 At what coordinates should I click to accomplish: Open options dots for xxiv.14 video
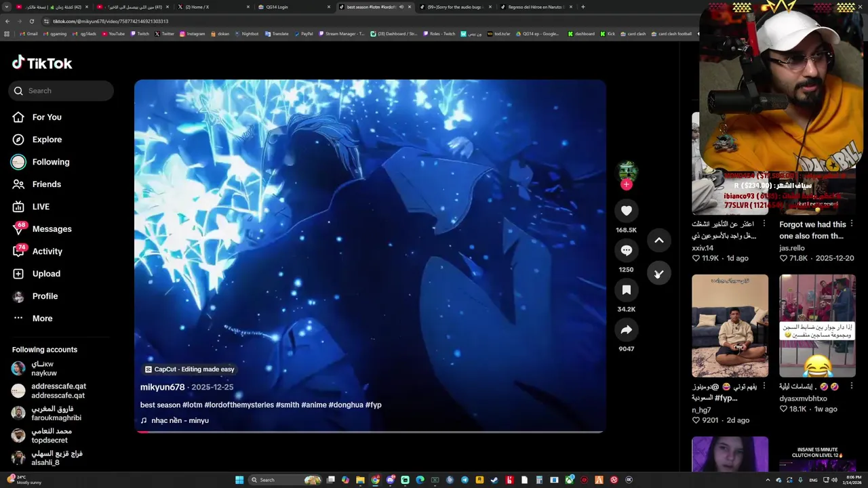click(764, 224)
